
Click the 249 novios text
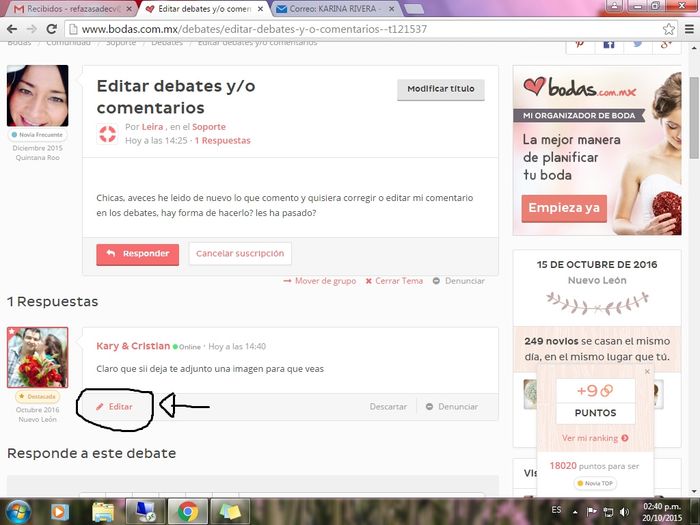tap(552, 341)
